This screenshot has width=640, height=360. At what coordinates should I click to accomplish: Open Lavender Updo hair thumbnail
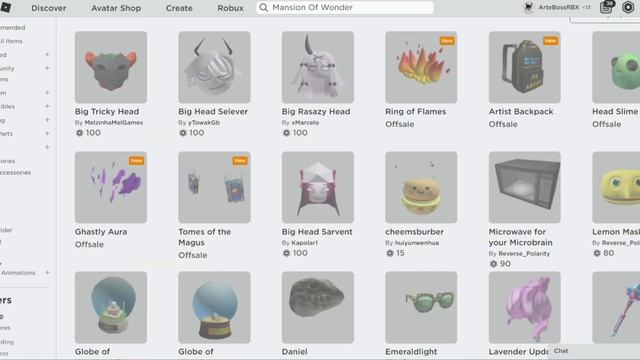[x=524, y=307]
